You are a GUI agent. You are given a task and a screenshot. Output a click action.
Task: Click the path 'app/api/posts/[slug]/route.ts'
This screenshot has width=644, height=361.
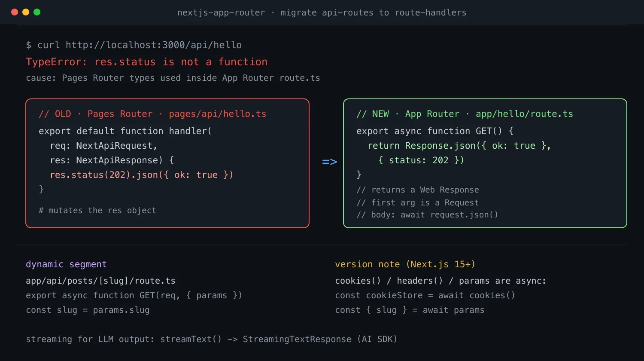tap(101, 281)
